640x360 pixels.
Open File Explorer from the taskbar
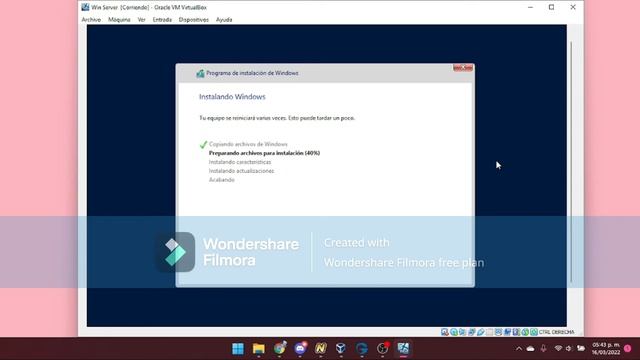click(258, 349)
